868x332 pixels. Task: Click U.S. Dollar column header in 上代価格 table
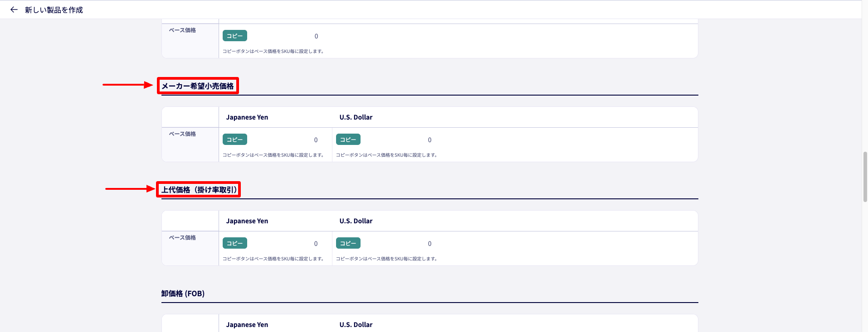tap(356, 221)
